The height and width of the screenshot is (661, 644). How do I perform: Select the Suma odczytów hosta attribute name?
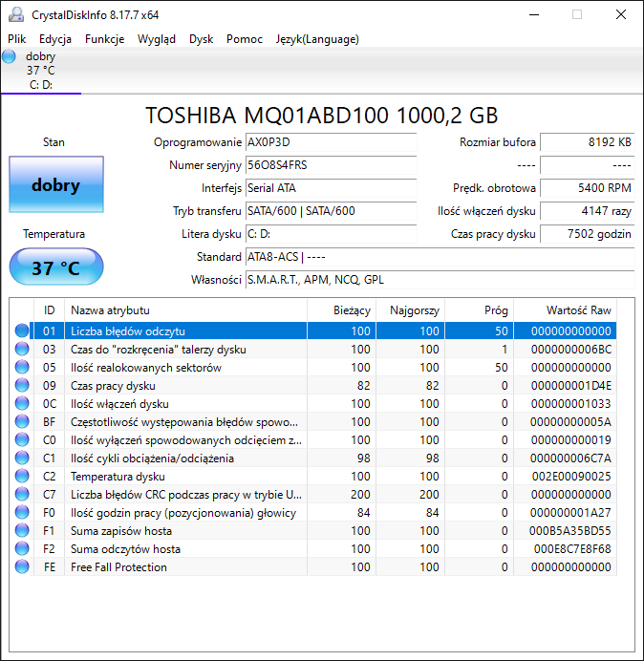[x=125, y=549]
